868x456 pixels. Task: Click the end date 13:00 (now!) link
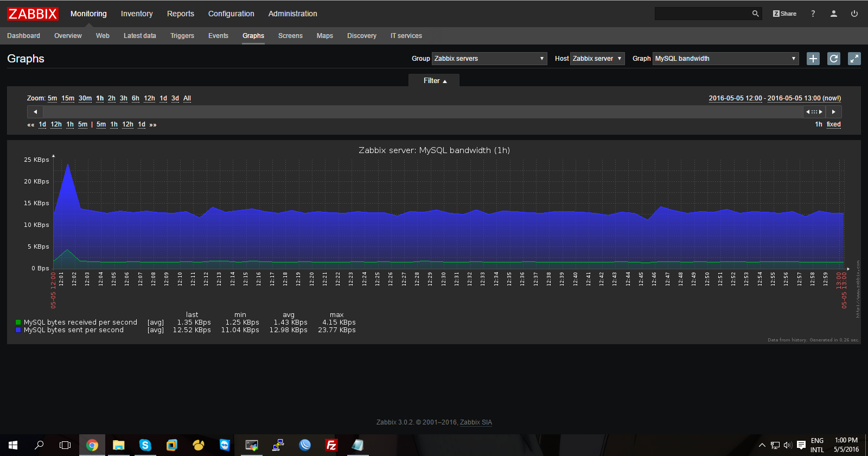tap(805, 98)
